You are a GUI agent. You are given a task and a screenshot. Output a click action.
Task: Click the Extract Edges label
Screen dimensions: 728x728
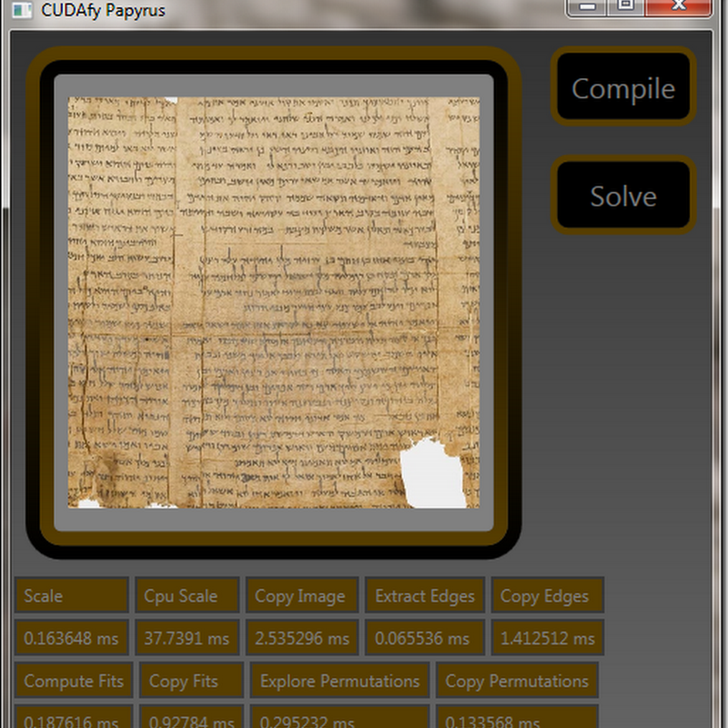[425, 596]
